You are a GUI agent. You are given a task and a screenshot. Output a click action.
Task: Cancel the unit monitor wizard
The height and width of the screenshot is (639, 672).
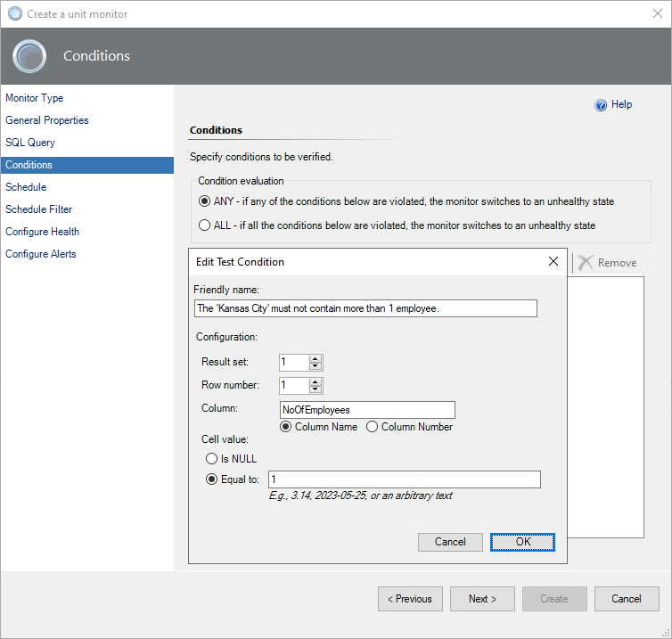627,599
